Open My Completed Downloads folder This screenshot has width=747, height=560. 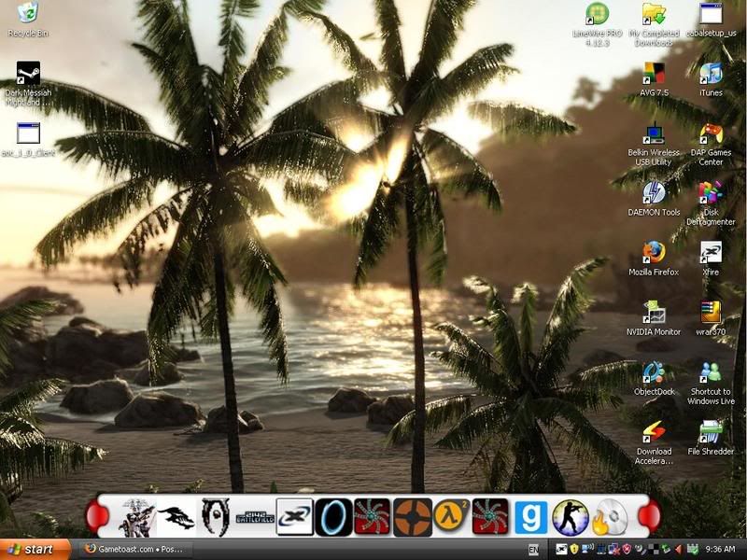tap(654, 24)
